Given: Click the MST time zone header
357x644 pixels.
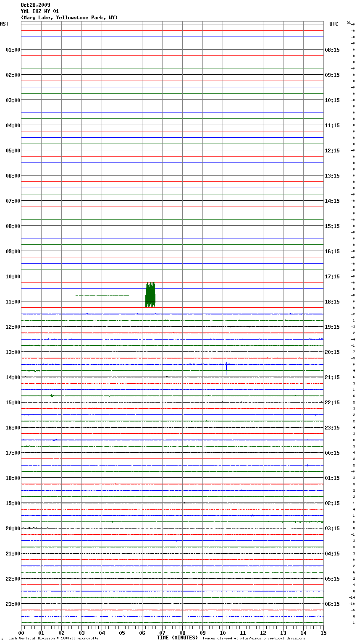Looking at the screenshot, I should (x=4, y=24).
